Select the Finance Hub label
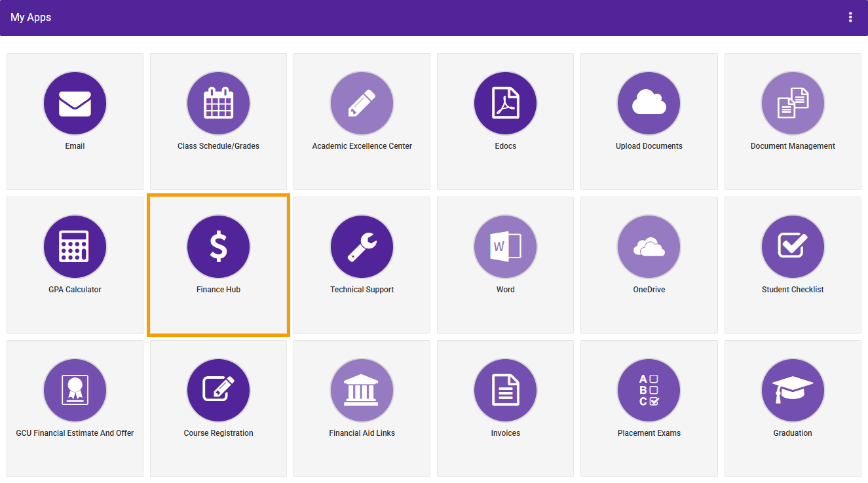 (218, 290)
